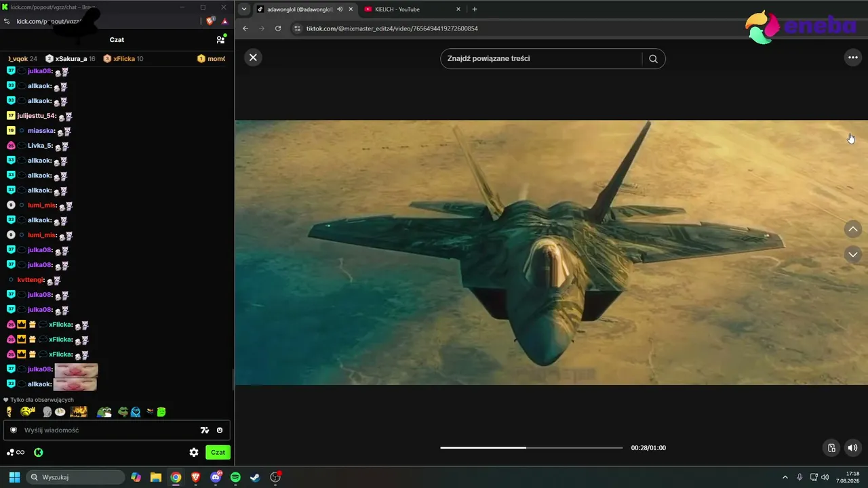Open system volume in the tray
868x488 pixels.
click(825, 477)
